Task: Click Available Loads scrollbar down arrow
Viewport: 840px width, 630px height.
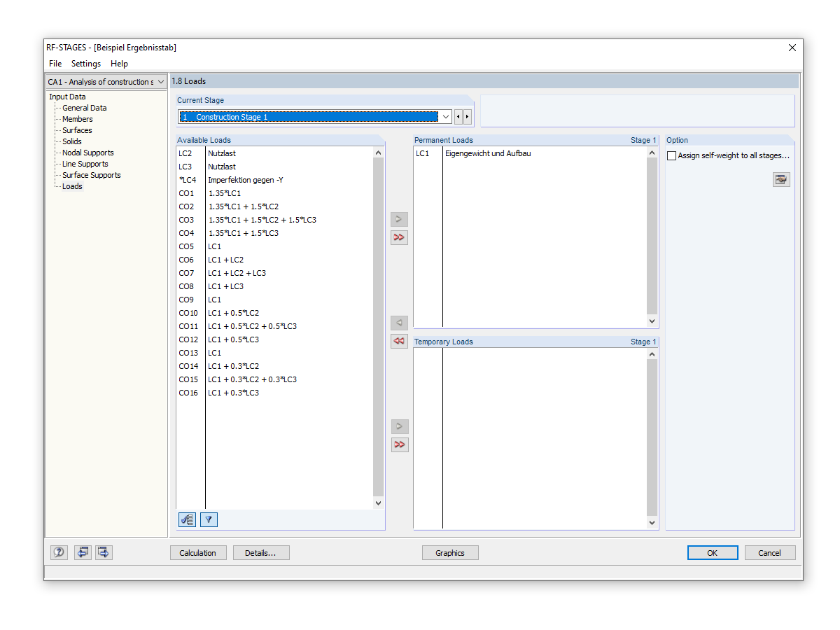Action: click(379, 503)
